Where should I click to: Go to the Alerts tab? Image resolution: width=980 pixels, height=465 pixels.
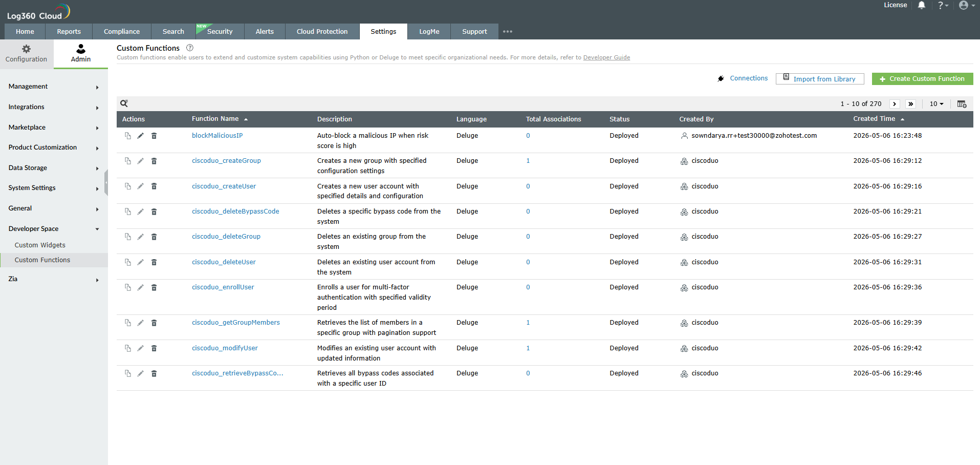[x=265, y=31]
